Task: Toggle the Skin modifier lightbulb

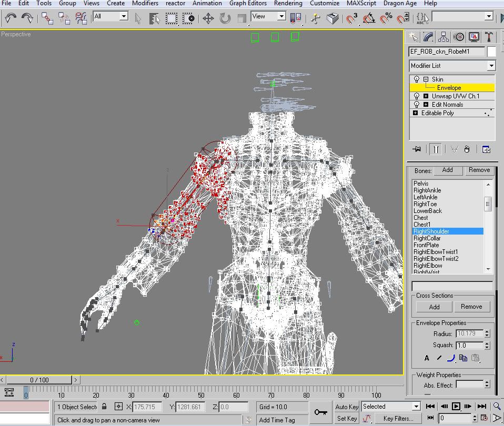Action: tap(417, 79)
